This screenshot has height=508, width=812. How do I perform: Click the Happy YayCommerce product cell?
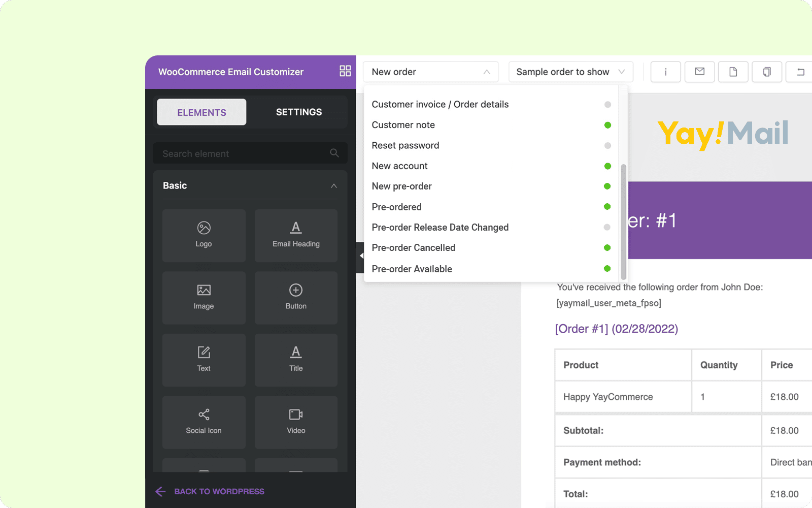623,397
